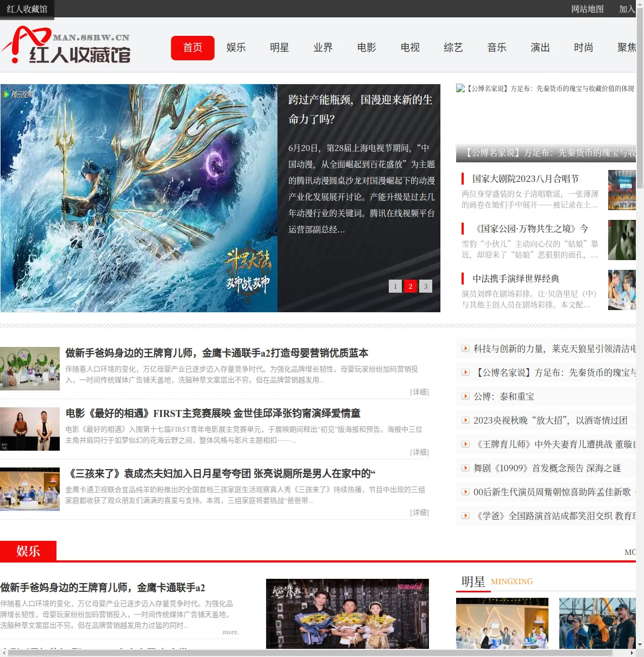This screenshot has height=657, width=644.
Task: Click arrow icon beside 公博：秦和重宝
Action: pos(465,396)
